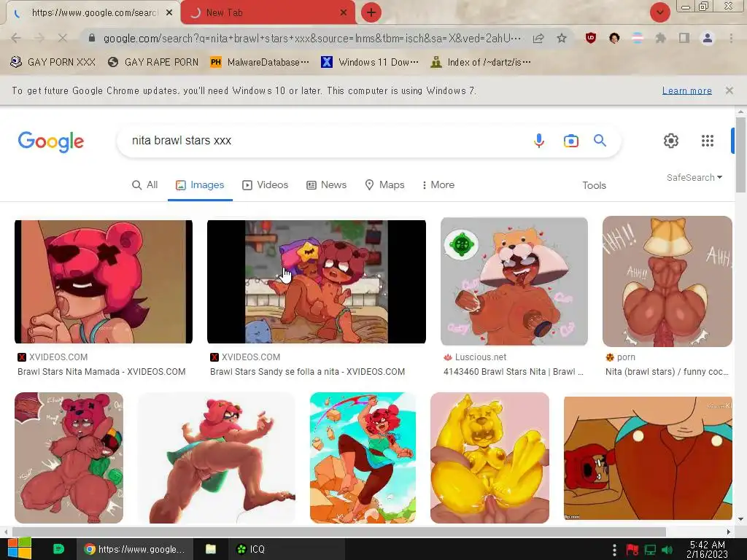Click the Google logo
Viewport: 747px width, 560px height.
pyautogui.click(x=51, y=141)
